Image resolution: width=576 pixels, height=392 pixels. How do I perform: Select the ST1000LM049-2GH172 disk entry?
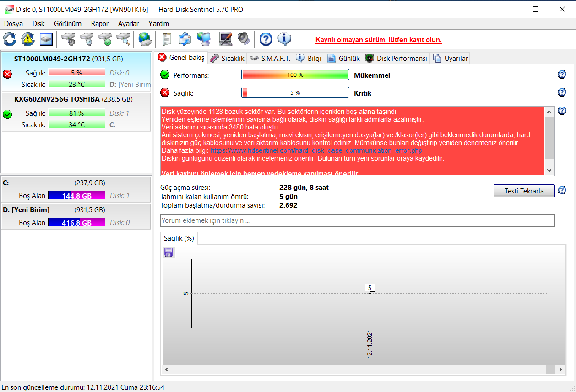coord(76,71)
